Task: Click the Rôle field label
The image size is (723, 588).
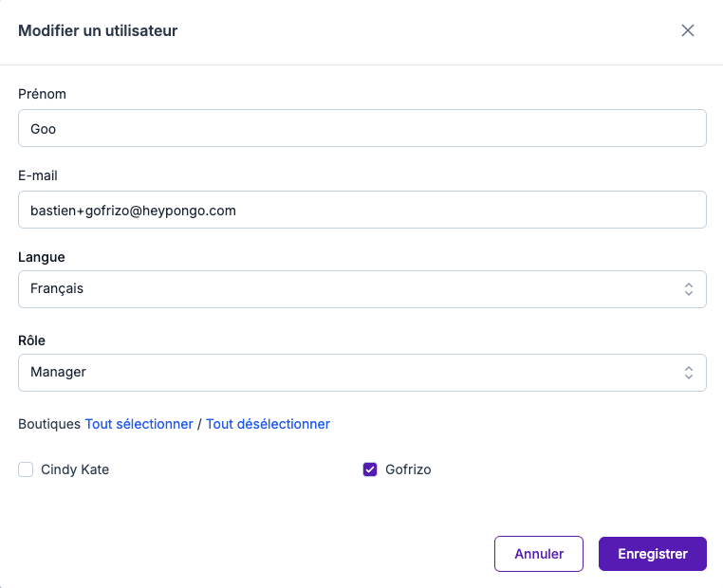Action: pos(31,340)
